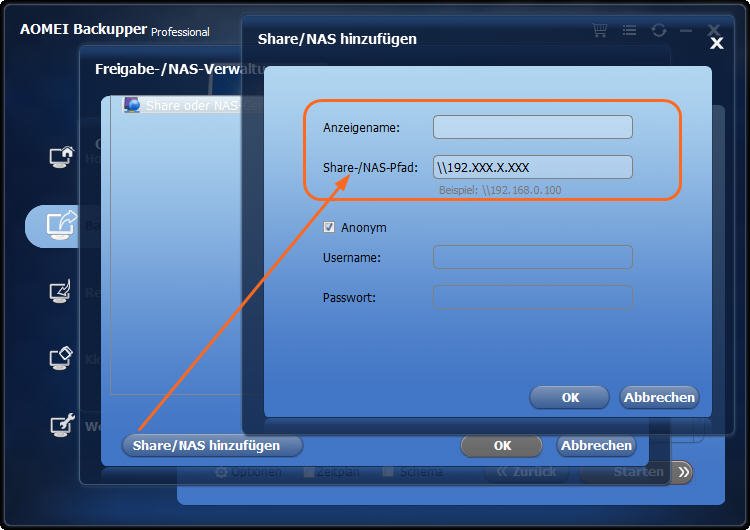Open the Utilities sidebar icon with wrench
Image resolution: width=750 pixels, height=530 pixels.
[x=62, y=425]
